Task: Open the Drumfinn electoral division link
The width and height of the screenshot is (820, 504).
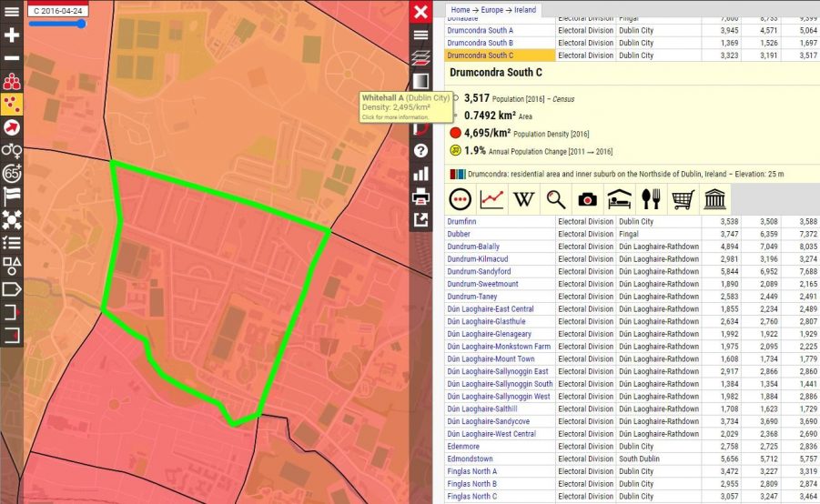Action: click(x=461, y=221)
